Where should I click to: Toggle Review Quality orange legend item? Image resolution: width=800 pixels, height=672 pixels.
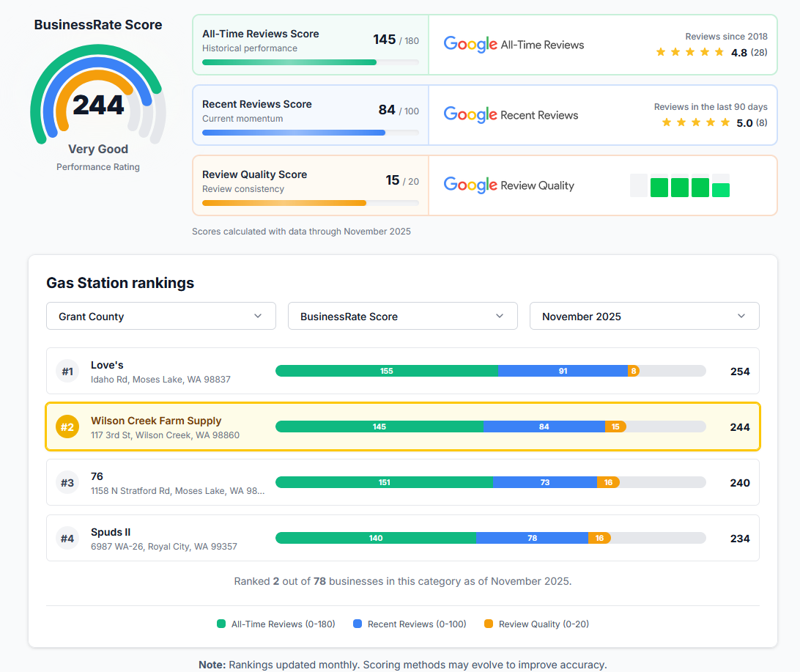(536, 624)
